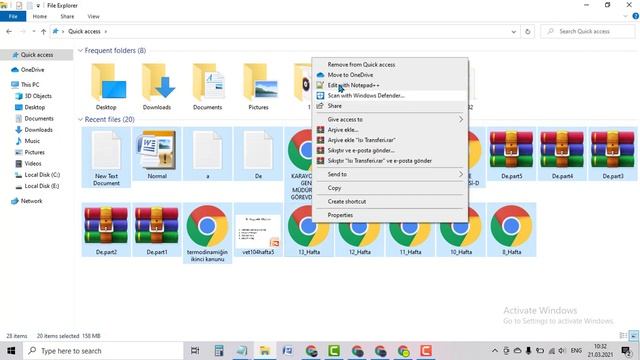Go up one folder level
640x360 pixels.
point(43,31)
